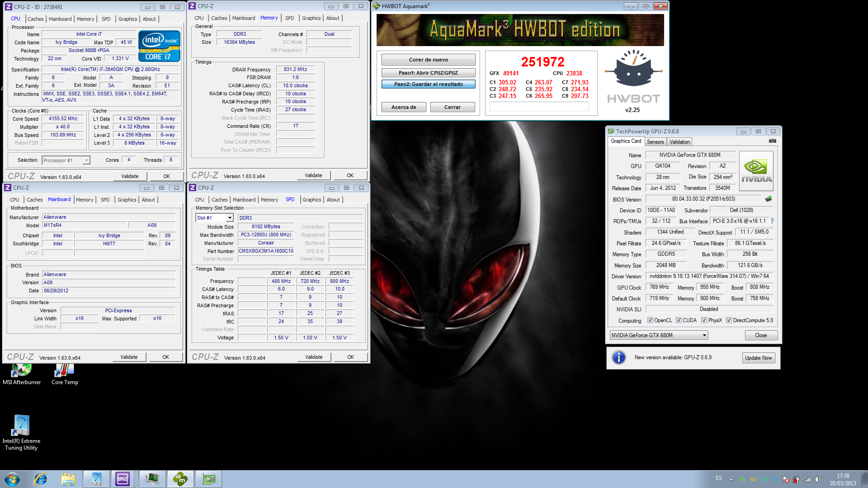Click the BIOS Version field in GPU-Z
868x488 pixels.
pos(703,199)
